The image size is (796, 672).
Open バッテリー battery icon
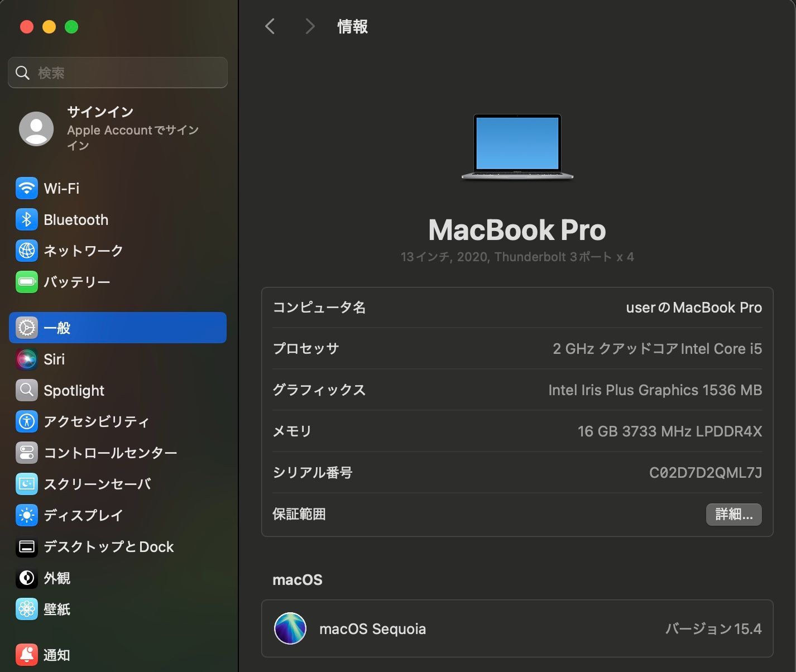point(27,282)
